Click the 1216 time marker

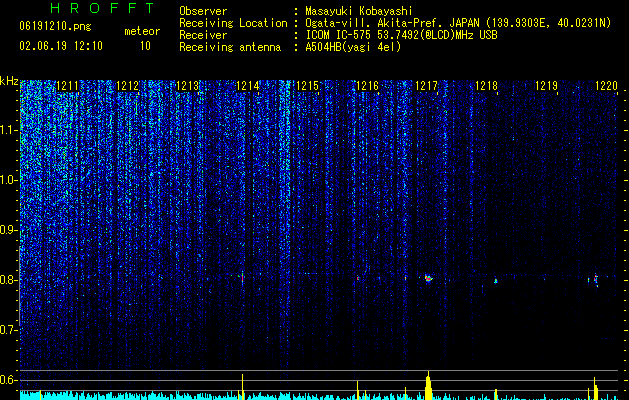pos(367,86)
